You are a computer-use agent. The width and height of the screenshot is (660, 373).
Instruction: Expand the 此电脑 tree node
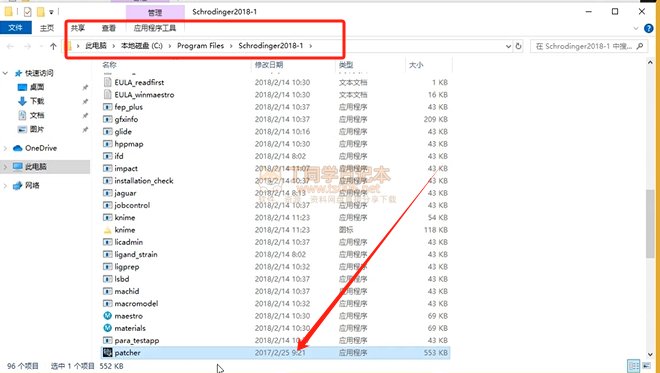pos(5,167)
